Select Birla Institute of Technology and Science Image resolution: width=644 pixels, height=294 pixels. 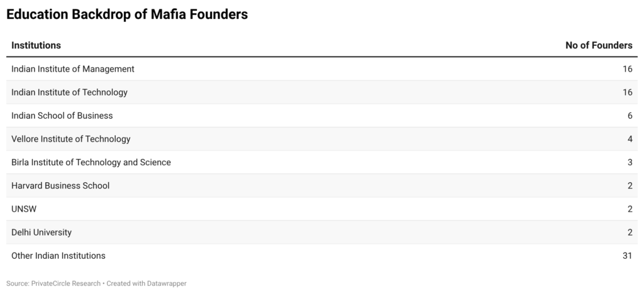click(x=91, y=162)
